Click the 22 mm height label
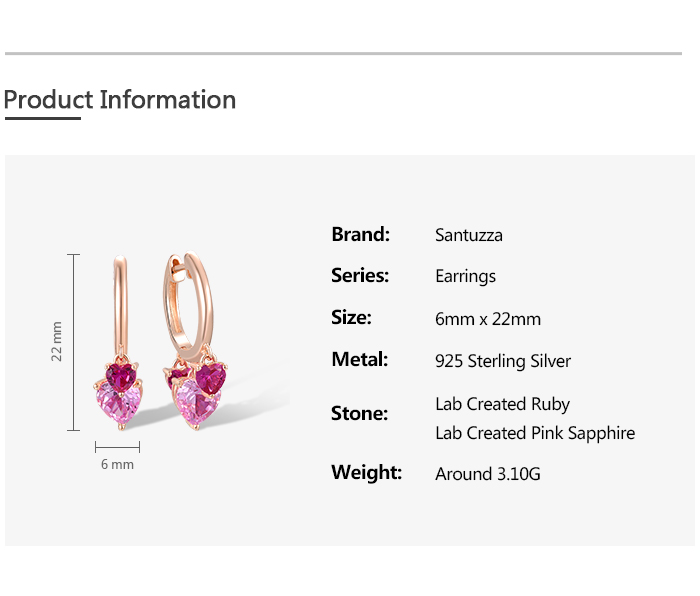 point(57,341)
